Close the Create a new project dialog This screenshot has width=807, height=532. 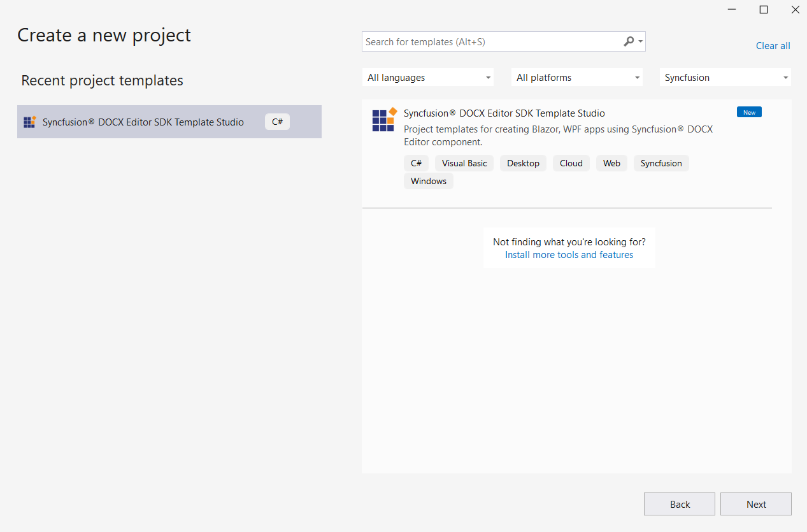(795, 10)
